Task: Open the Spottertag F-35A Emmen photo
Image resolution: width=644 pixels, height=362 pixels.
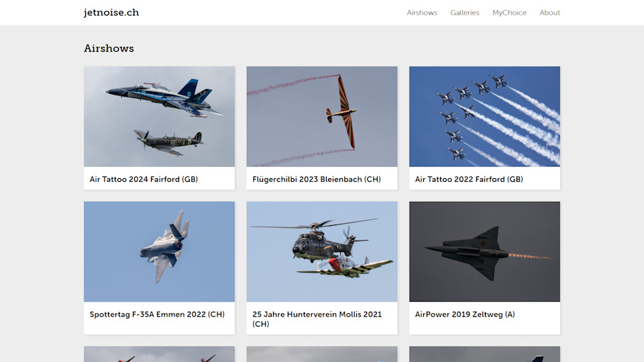Action: click(x=160, y=251)
